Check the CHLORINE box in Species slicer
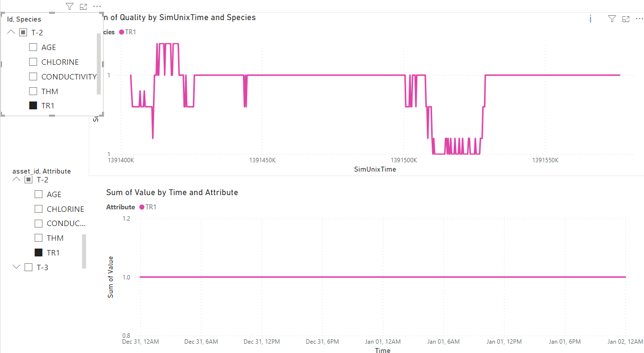Image resolution: width=644 pixels, height=353 pixels. (33, 62)
